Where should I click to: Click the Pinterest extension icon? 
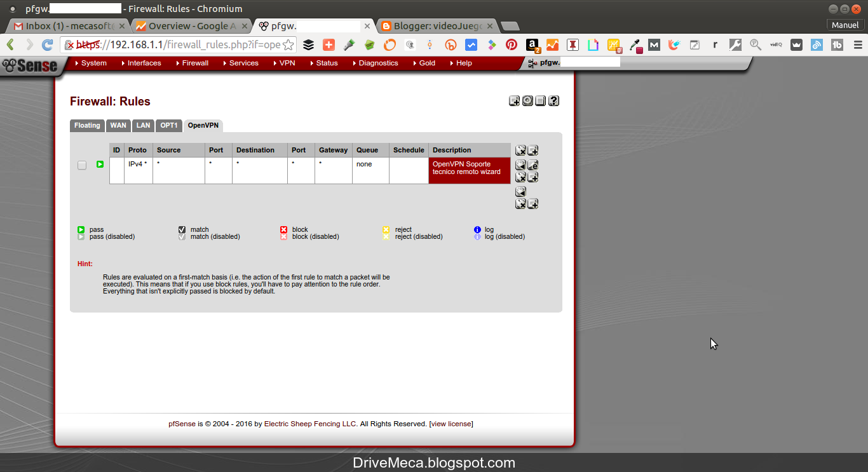pyautogui.click(x=512, y=44)
